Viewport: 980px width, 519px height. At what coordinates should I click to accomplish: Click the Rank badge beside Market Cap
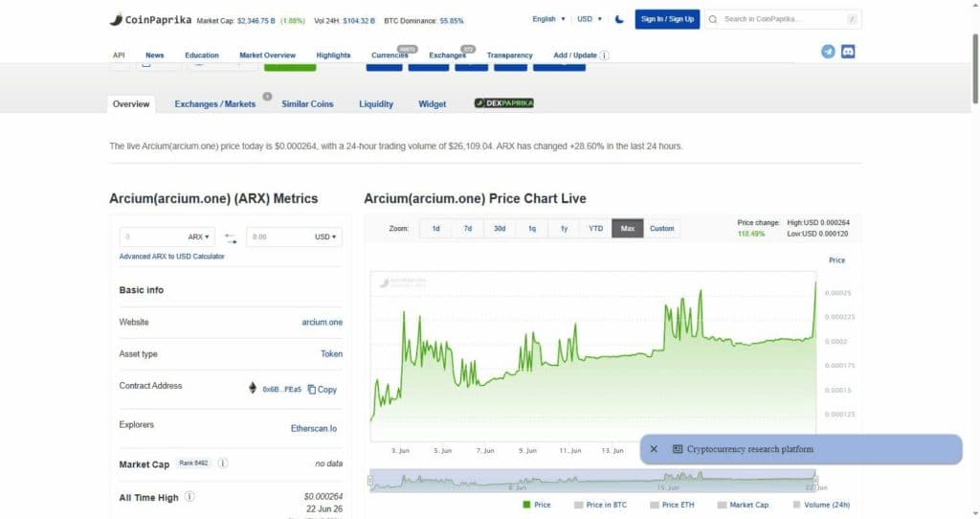(193, 463)
